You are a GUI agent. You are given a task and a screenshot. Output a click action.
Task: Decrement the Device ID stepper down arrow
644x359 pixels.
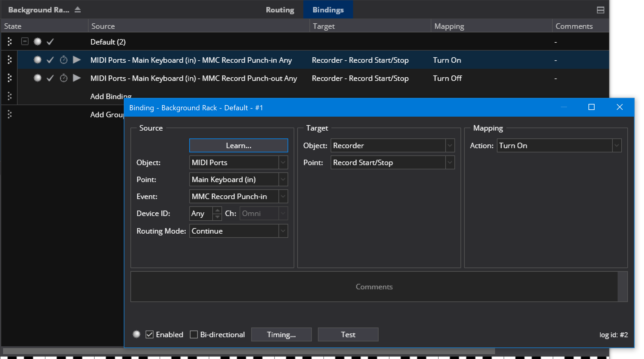click(217, 217)
